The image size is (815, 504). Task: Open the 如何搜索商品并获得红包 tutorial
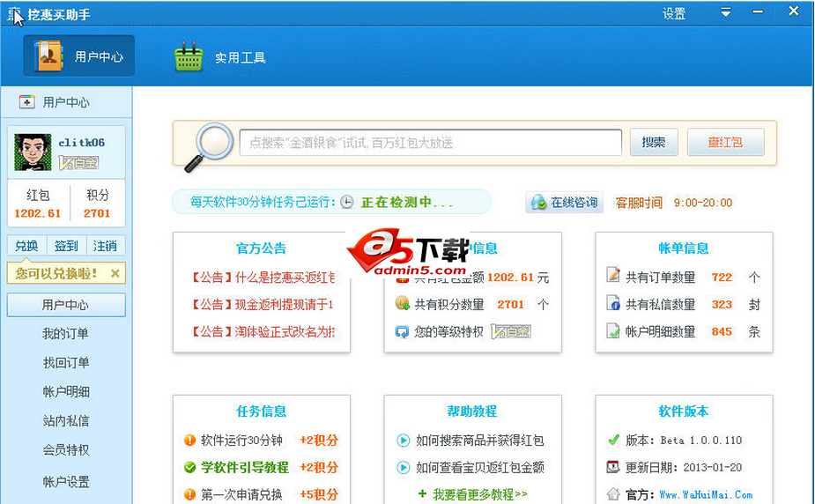tap(479, 441)
